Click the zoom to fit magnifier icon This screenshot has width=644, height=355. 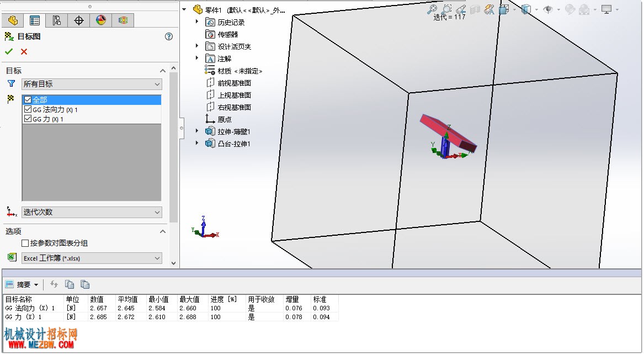432,9
